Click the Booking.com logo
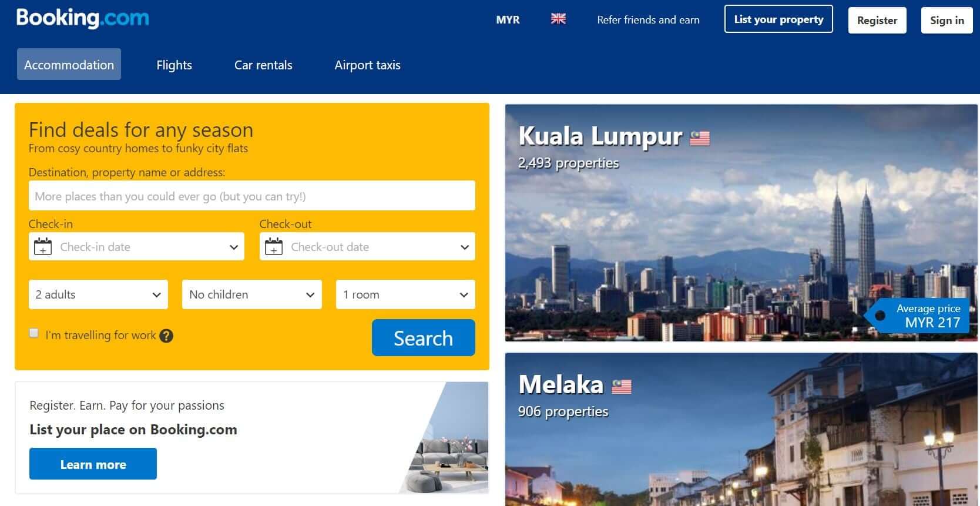The height and width of the screenshot is (506, 980). 83,18
